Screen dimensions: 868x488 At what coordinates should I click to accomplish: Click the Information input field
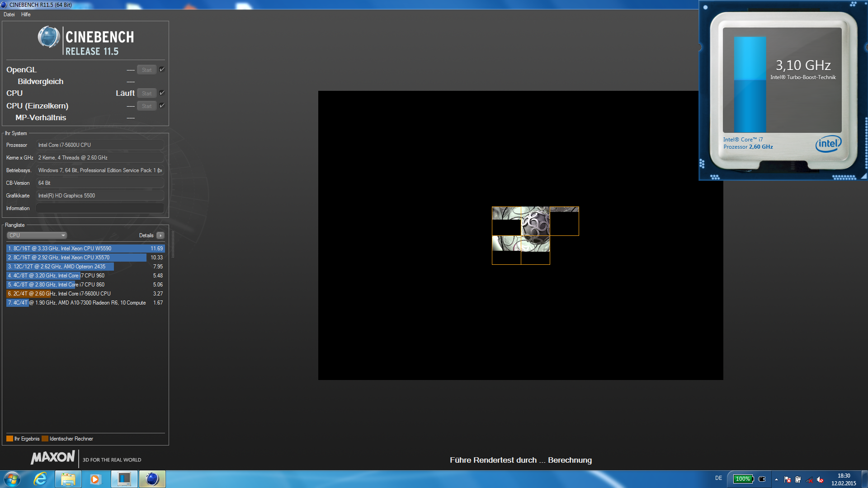click(100, 208)
